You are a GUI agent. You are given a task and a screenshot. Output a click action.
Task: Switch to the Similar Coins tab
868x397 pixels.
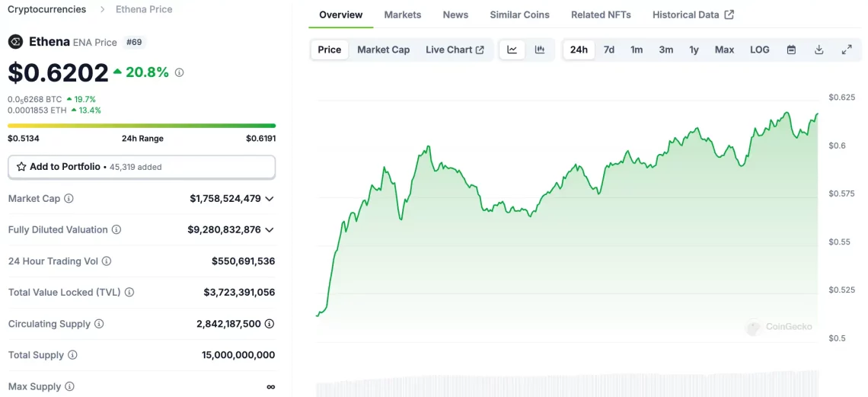click(x=520, y=15)
